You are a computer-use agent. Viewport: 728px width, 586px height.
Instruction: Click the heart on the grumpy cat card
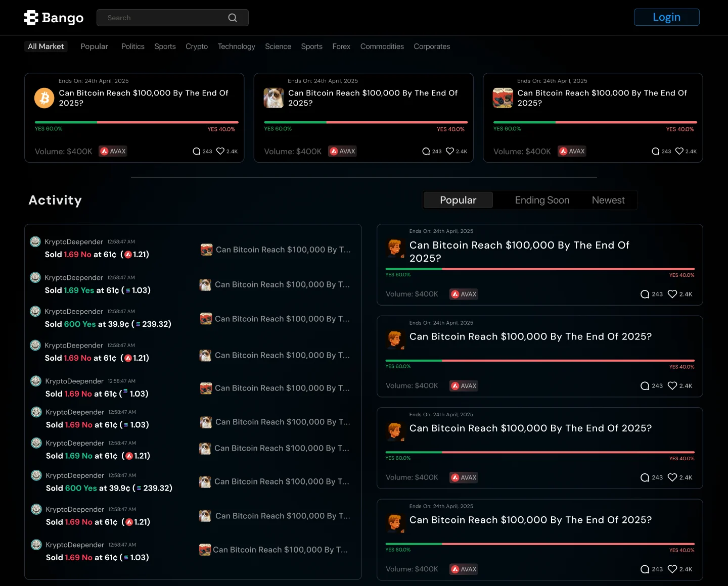(x=450, y=151)
